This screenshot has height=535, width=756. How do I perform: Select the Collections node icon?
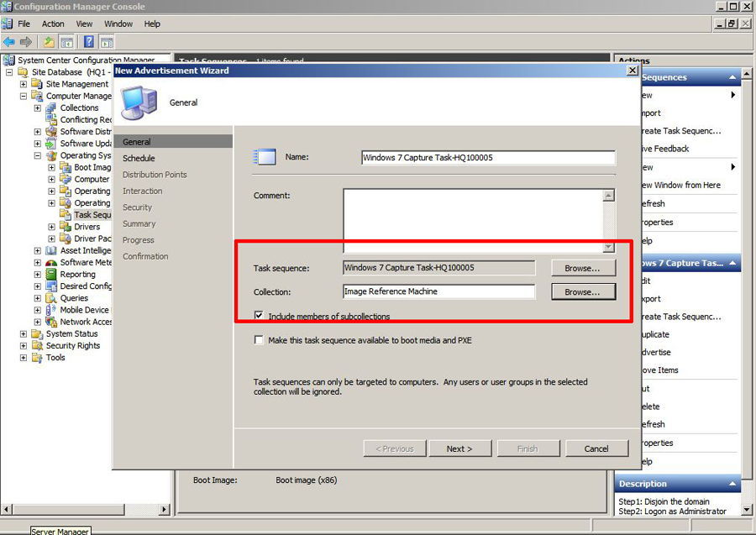click(51, 108)
